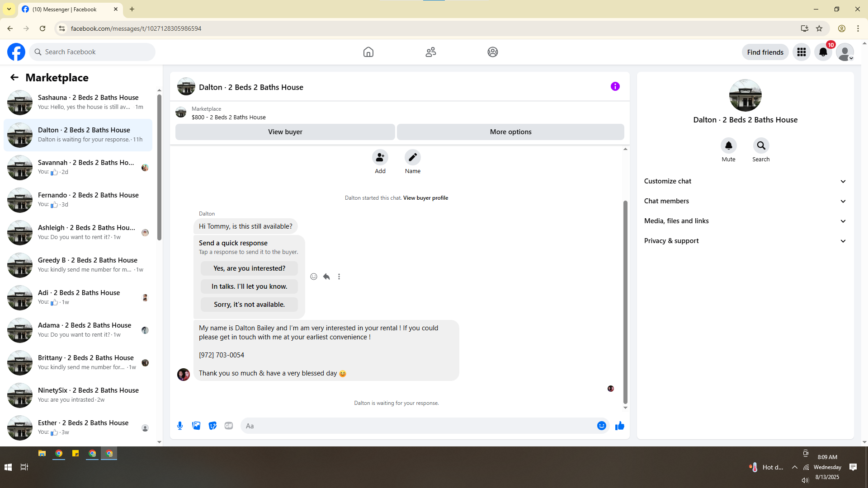Attach a photo with the image icon
The width and height of the screenshot is (868, 488).
coord(196,426)
